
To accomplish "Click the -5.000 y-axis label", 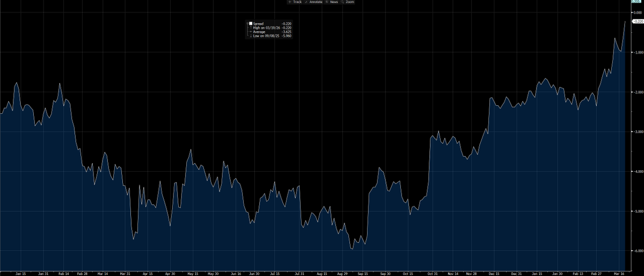I will point(638,211).
